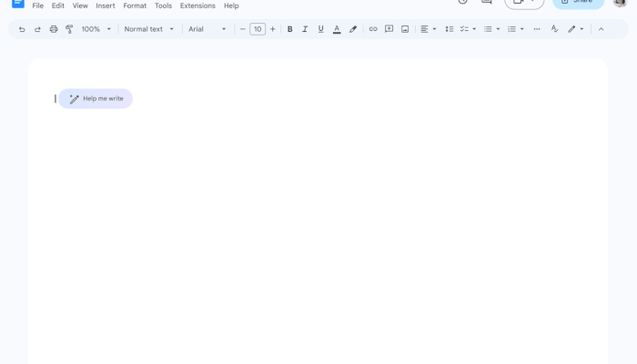Insert a link with chain icon

click(x=373, y=29)
